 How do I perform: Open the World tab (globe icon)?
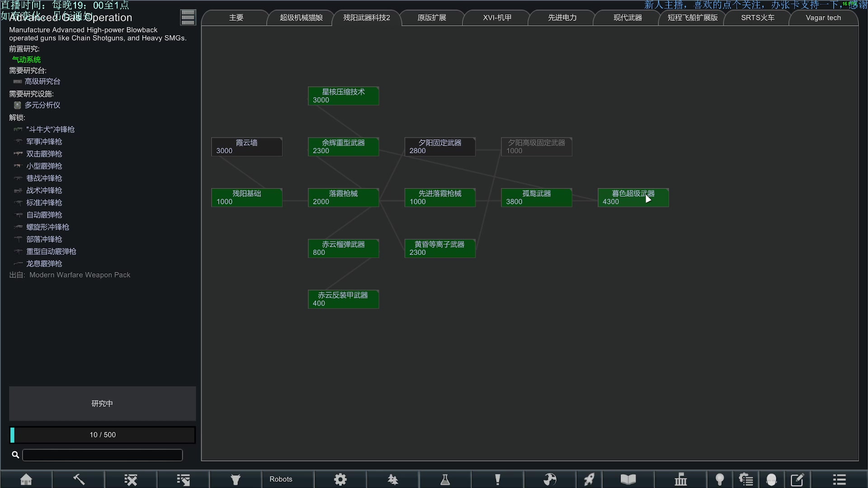[x=550, y=479]
